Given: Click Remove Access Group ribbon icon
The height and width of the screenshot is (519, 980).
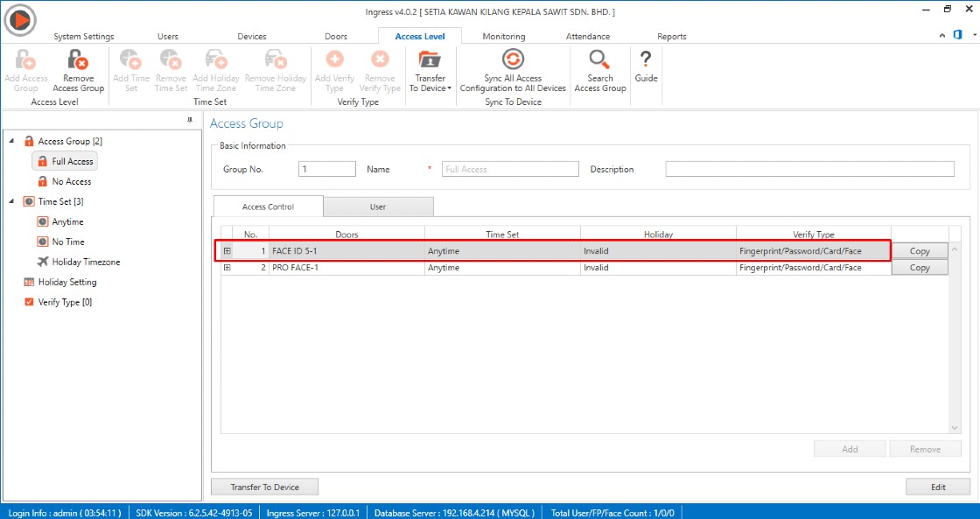Looking at the screenshot, I should pos(78,60).
